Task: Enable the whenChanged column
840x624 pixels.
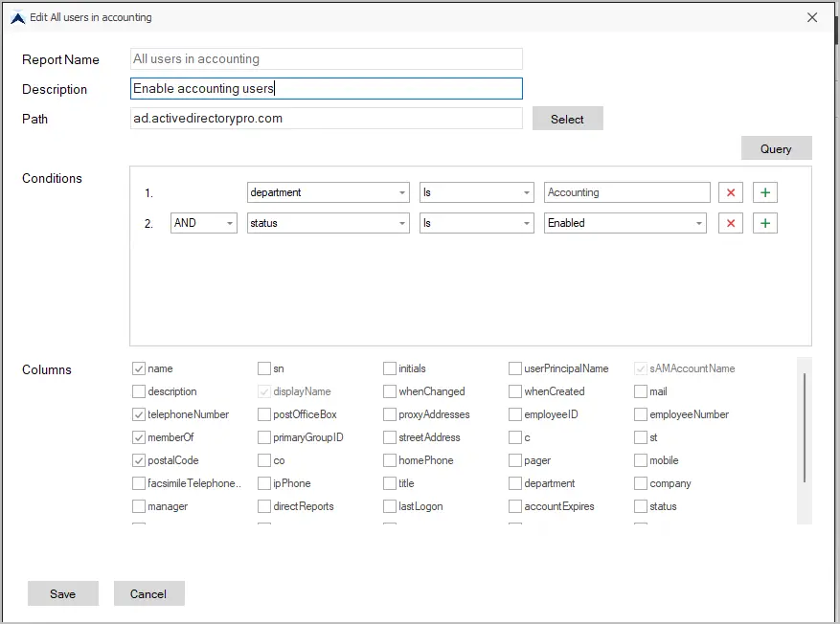Action: [390, 391]
